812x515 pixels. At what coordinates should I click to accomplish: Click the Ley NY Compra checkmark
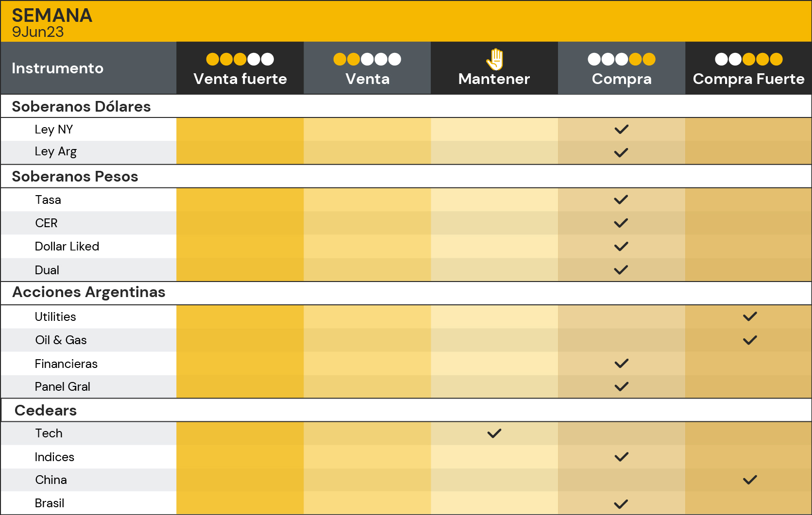click(x=622, y=129)
